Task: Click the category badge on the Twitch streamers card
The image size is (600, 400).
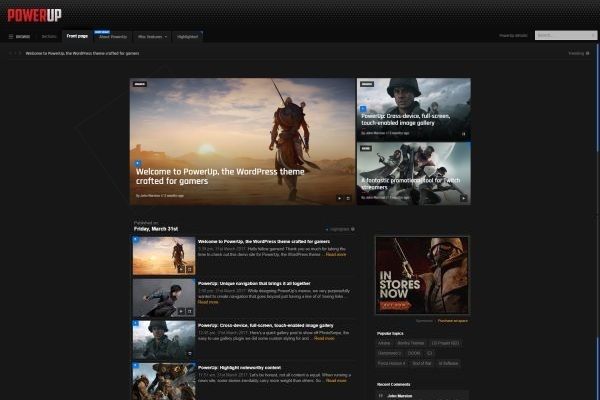Action: 366,148
